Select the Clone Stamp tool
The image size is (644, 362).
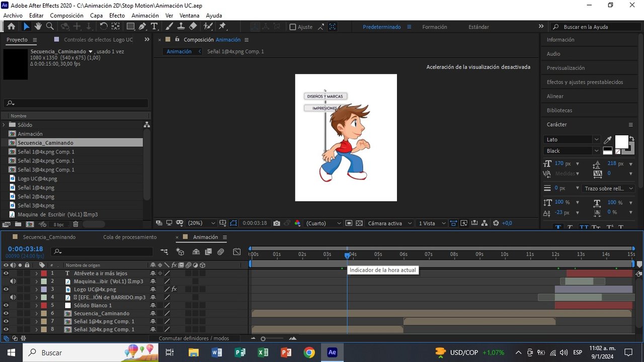click(181, 26)
